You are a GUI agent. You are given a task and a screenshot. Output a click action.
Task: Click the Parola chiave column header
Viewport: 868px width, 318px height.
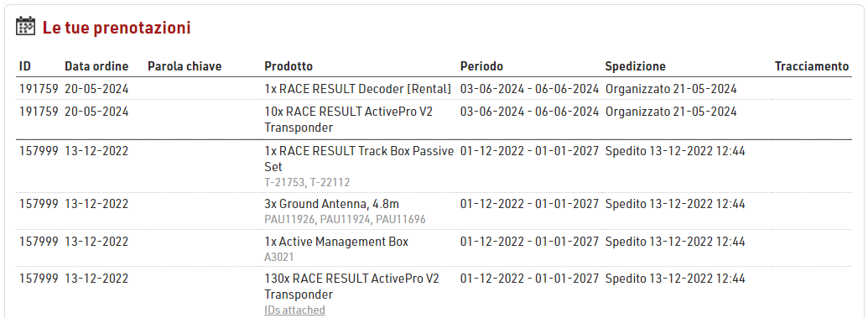[x=185, y=66]
